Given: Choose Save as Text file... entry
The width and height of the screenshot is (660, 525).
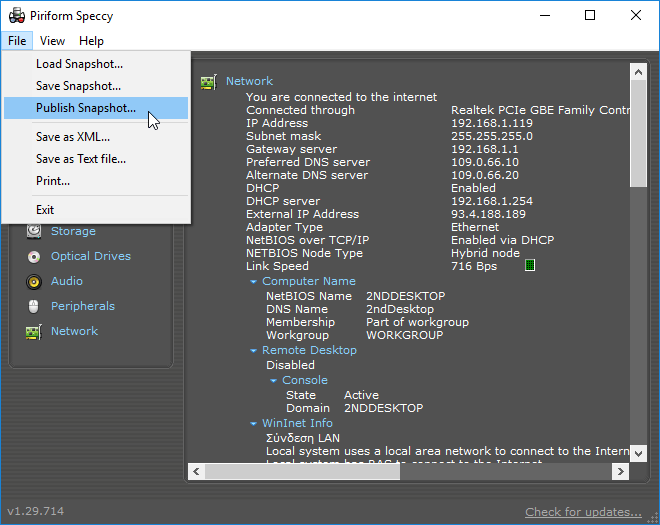Looking at the screenshot, I should [96, 159].
